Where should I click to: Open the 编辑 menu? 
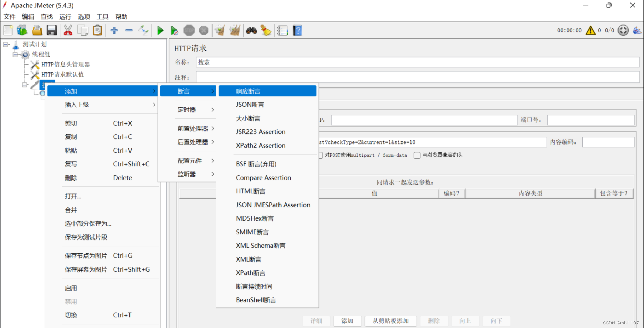coord(28,17)
